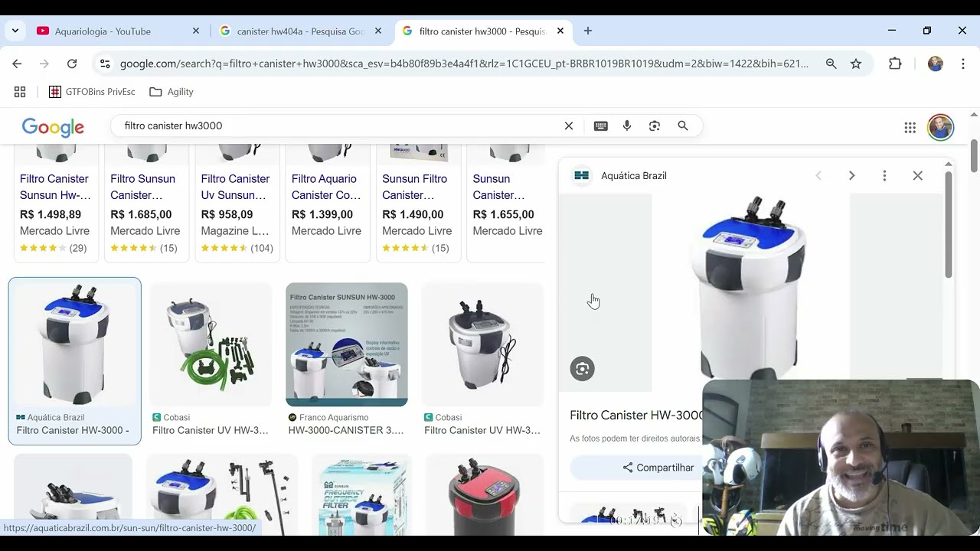Open the on-screen keyboard input tool
The image size is (980, 551).
pos(601,126)
